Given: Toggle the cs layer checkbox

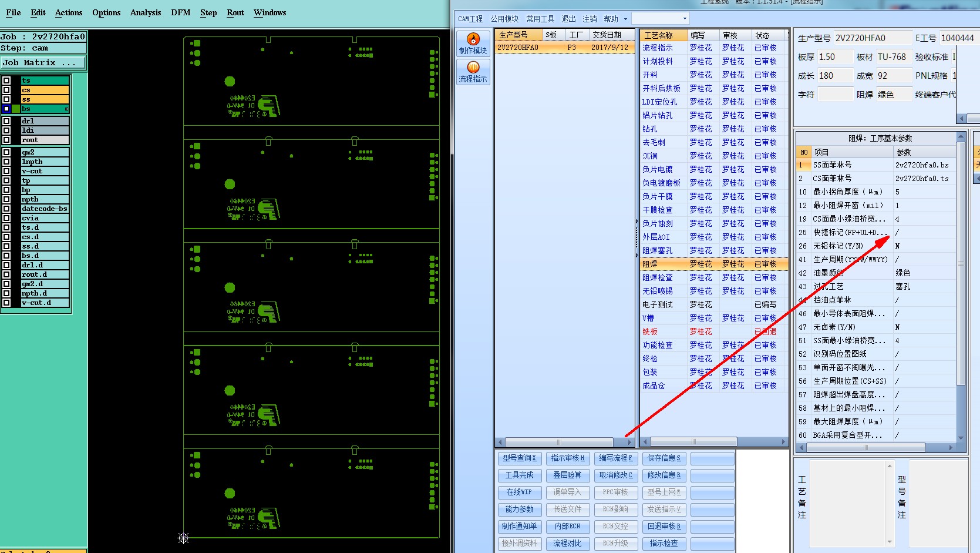Looking at the screenshot, I should (6, 90).
